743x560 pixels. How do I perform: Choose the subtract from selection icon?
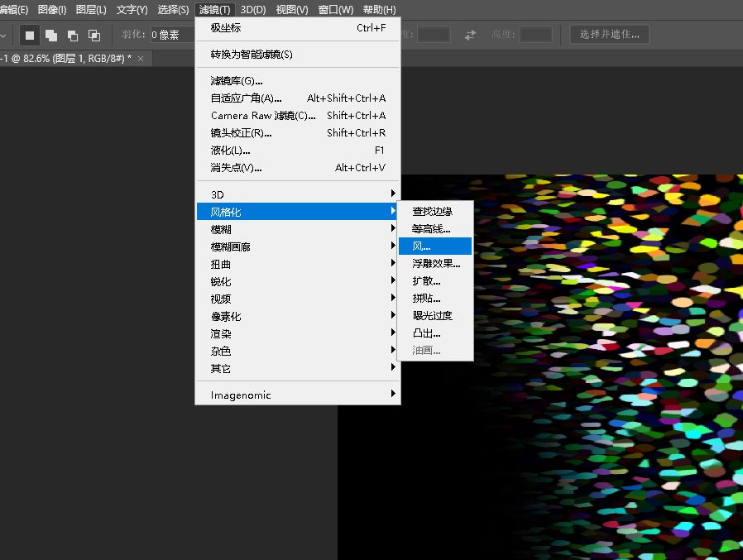[x=73, y=35]
